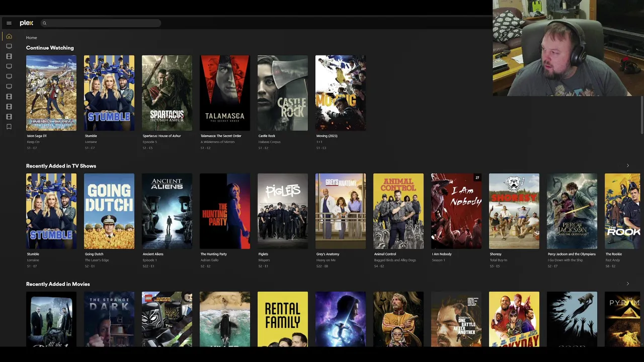Resume Stumble poster in Continue Watching
This screenshot has height=362, width=644.
tap(109, 93)
